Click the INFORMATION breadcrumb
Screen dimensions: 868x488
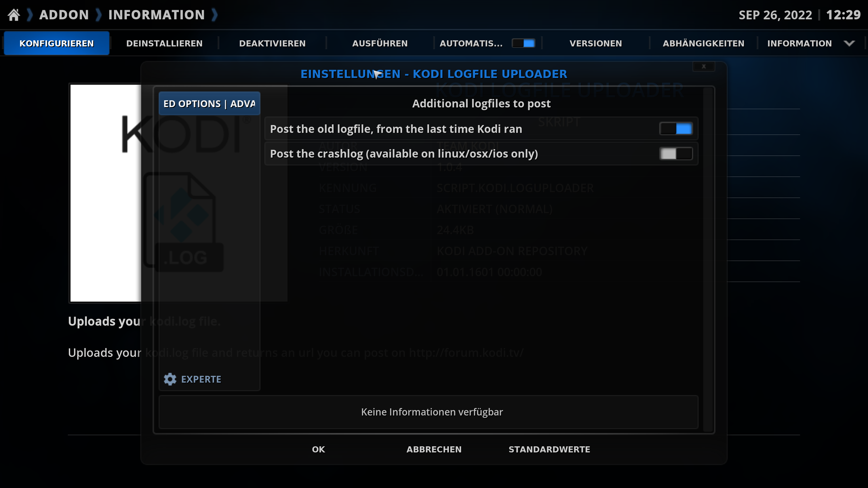157,15
